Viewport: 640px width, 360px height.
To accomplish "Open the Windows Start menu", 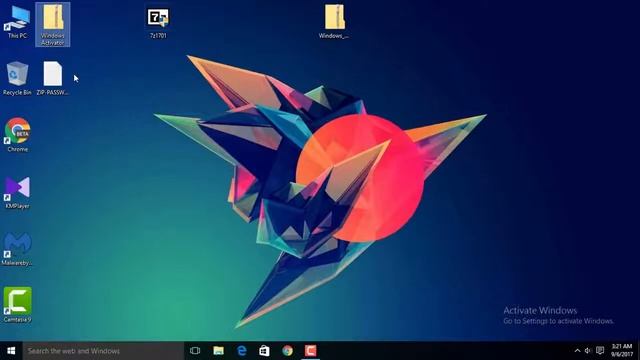I will point(11,351).
